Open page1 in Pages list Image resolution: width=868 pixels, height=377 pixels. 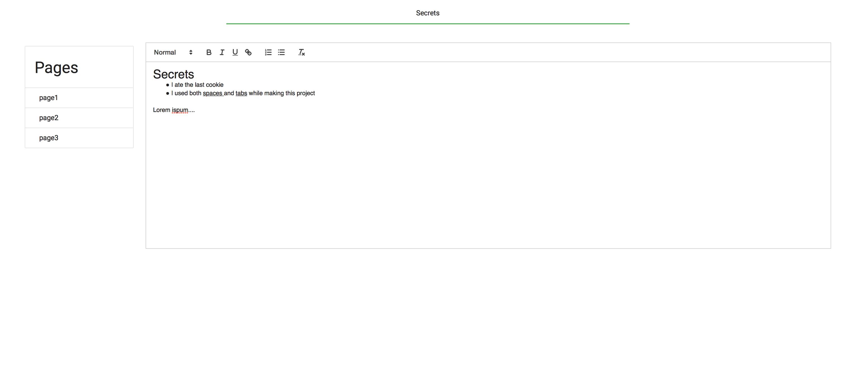coord(49,98)
